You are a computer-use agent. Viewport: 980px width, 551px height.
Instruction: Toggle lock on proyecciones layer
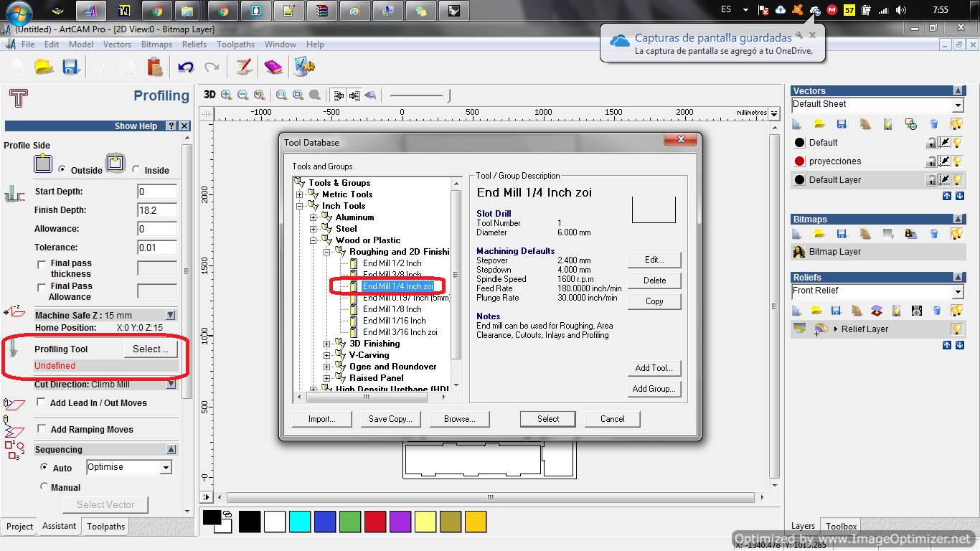click(x=932, y=161)
